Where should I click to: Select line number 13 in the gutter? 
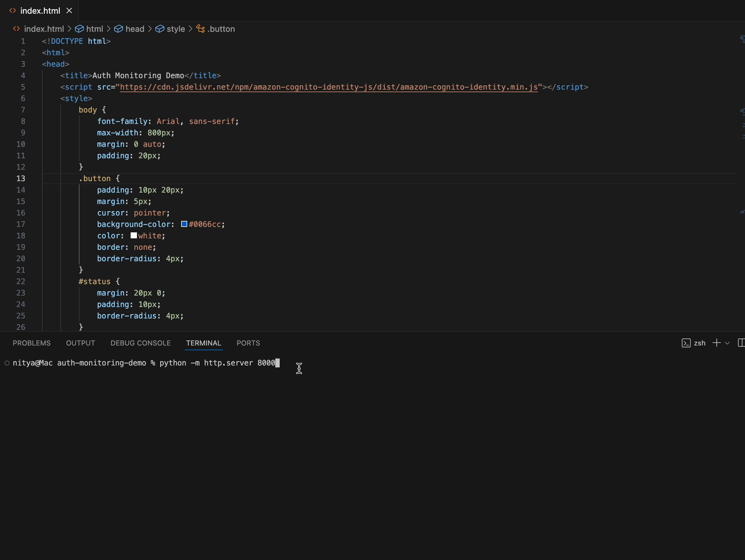[21, 179]
